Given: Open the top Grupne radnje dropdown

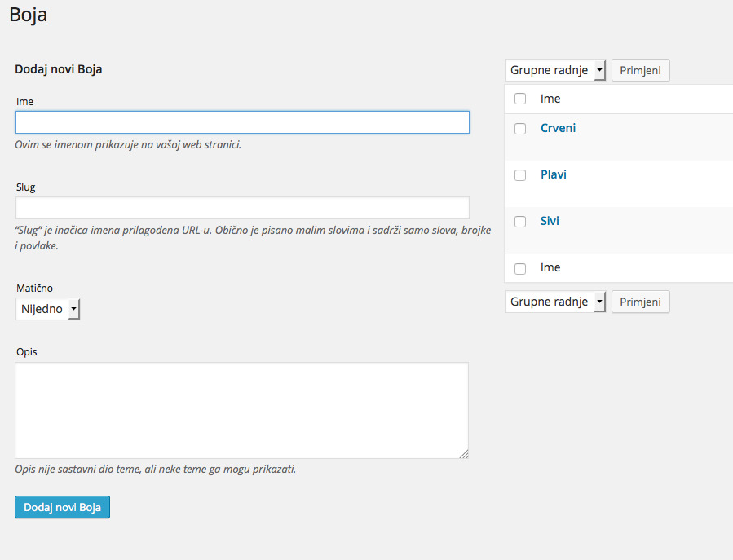Looking at the screenshot, I should pos(555,70).
